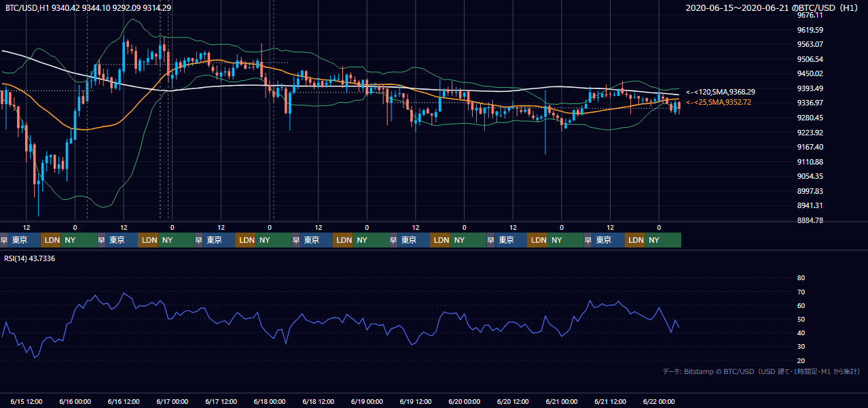Image resolution: width=868 pixels, height=408 pixels.
Task: Click the 8997.83 price axis label
Action: point(810,191)
